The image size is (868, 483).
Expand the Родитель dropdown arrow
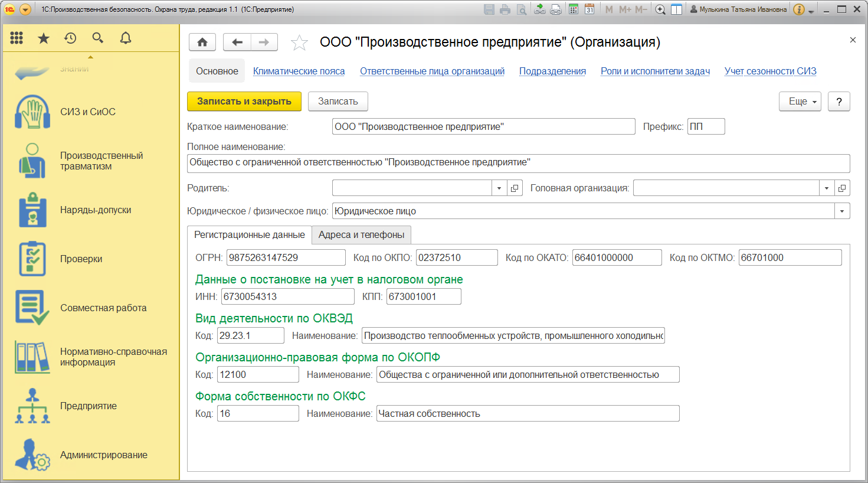(x=499, y=188)
